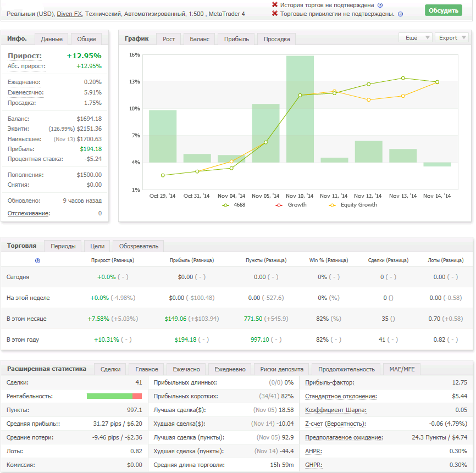Switch chart to Баланс tab
The width and height of the screenshot is (476, 473).
200,39
